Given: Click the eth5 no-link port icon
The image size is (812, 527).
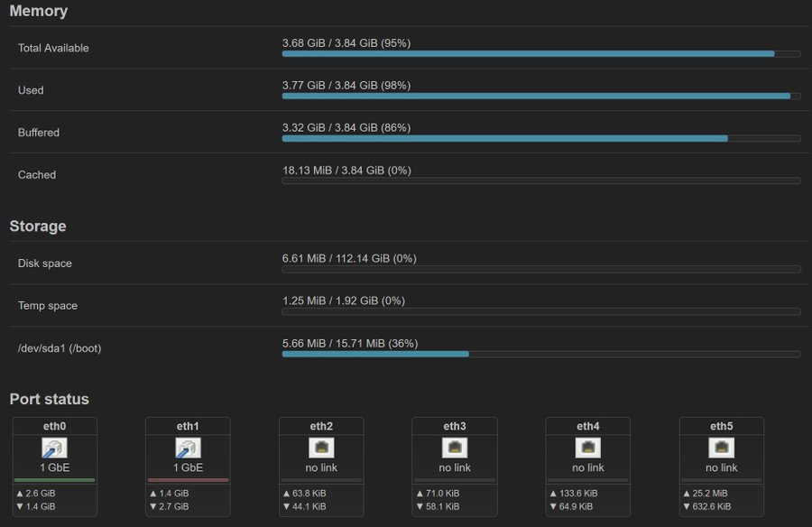Looking at the screenshot, I should point(722,448).
